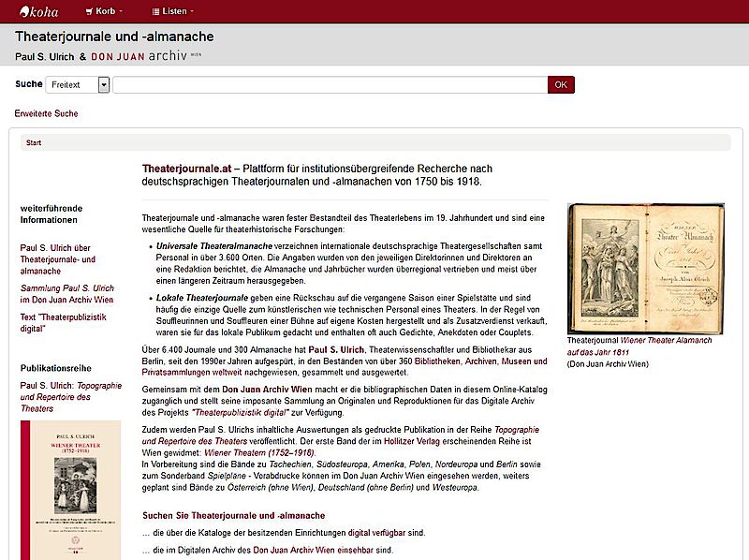Screen dimensions: 749x560
Task: Click the Koha logo in top bar
Action: point(37,12)
